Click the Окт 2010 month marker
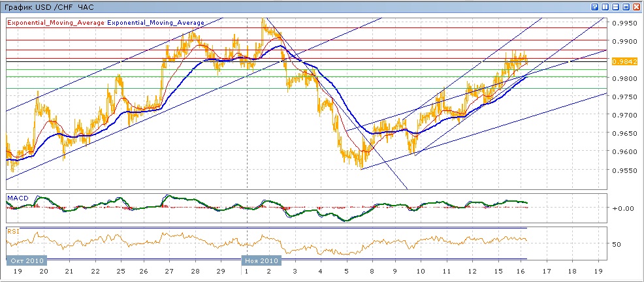This screenshot has width=644, height=282. 24,260
